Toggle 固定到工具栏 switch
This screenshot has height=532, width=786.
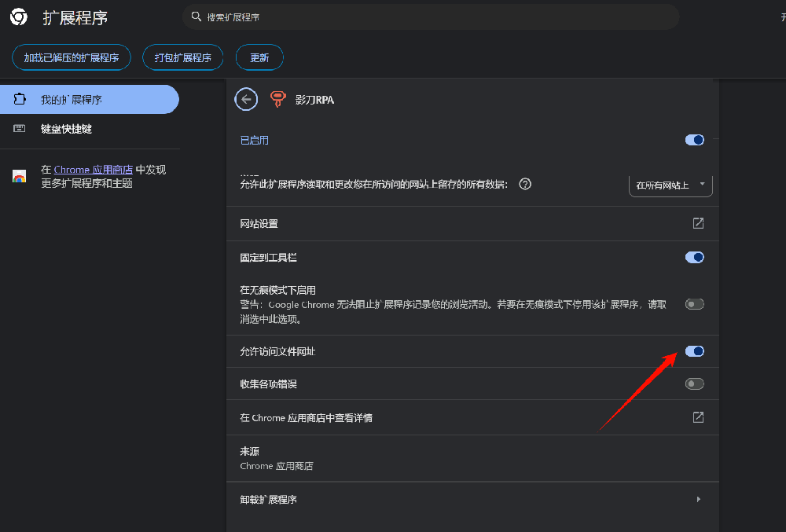point(694,258)
